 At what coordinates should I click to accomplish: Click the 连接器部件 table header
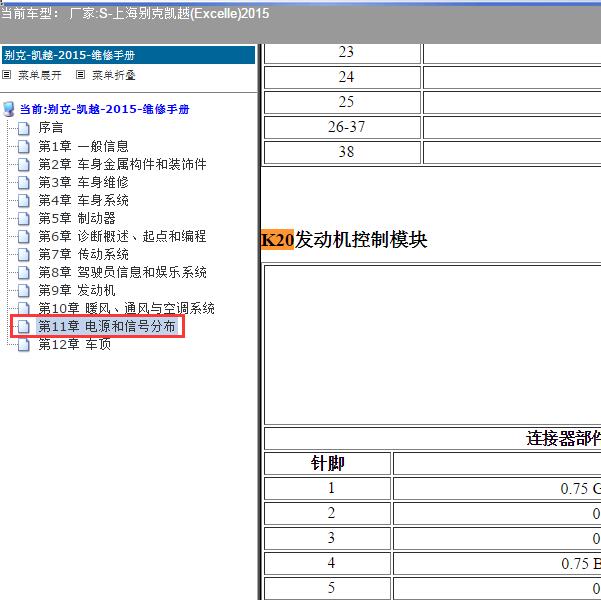563,439
